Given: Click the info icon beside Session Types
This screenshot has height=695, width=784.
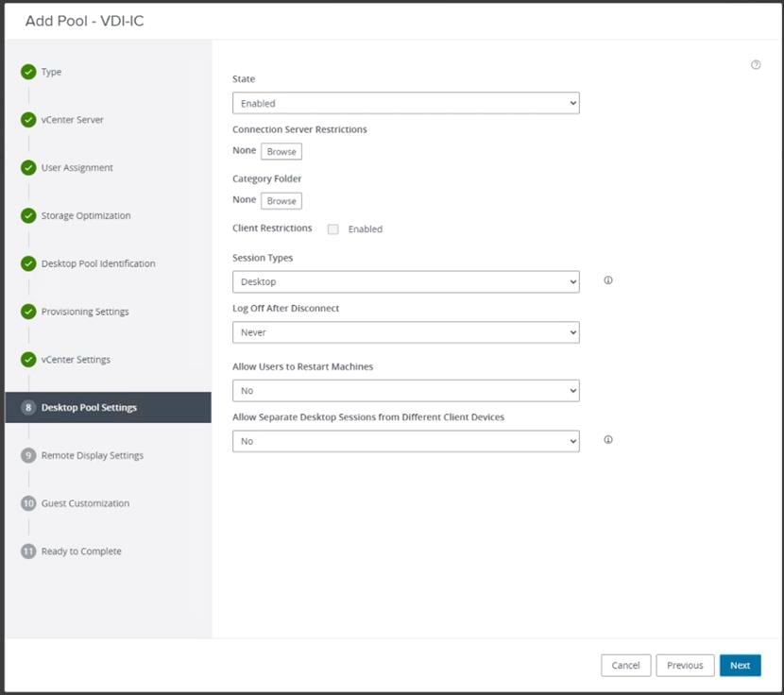Looking at the screenshot, I should 608,280.
